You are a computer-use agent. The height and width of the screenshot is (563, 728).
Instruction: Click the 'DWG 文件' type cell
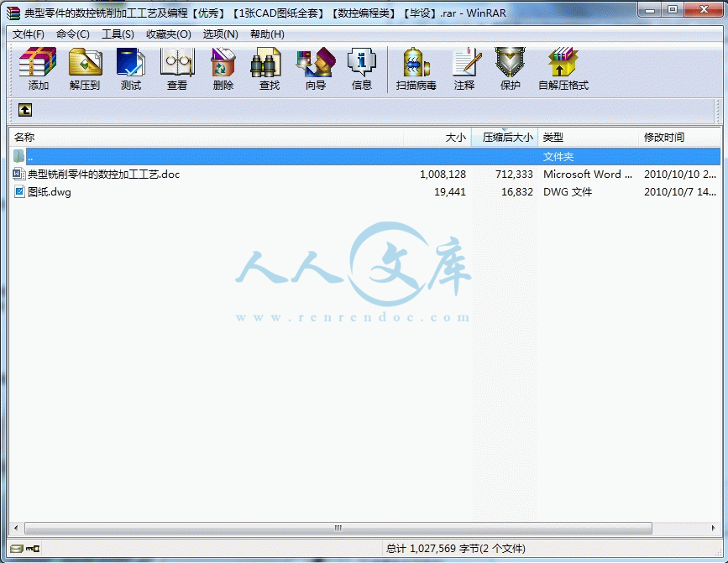(568, 192)
